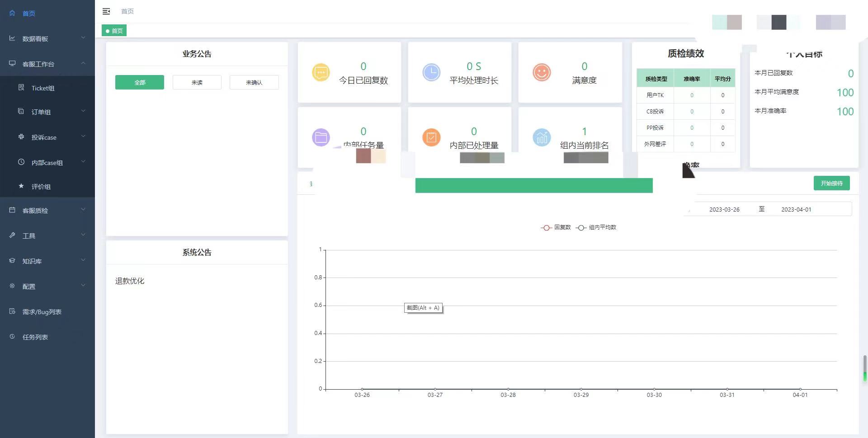Click the 开始接待 button
This screenshot has width=868, height=438.
click(x=832, y=183)
